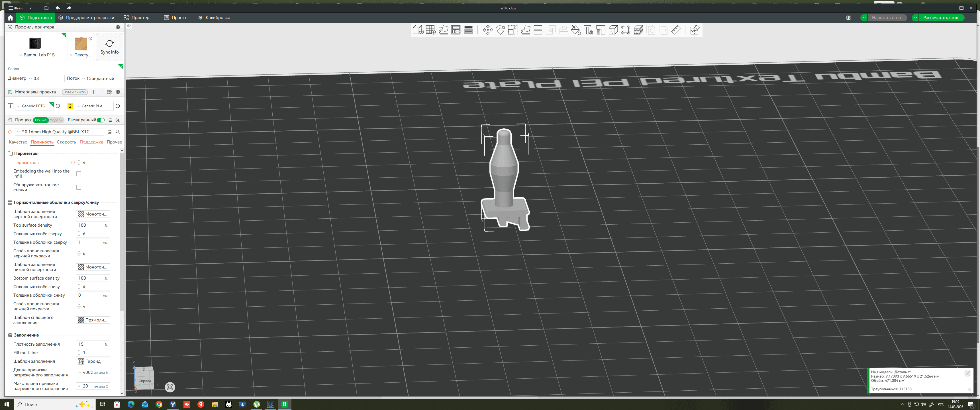Click the AMS filament sync icon
Screen dimensions: 980x410
(x=110, y=92)
